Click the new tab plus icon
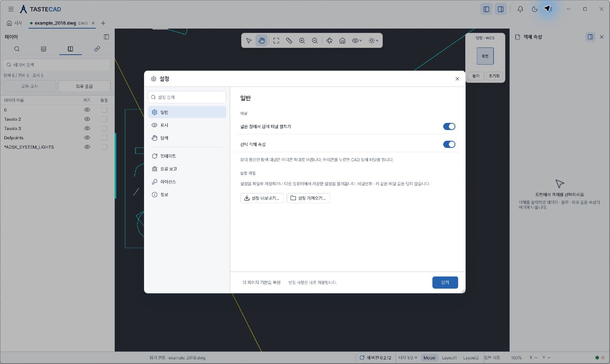 pos(103,23)
